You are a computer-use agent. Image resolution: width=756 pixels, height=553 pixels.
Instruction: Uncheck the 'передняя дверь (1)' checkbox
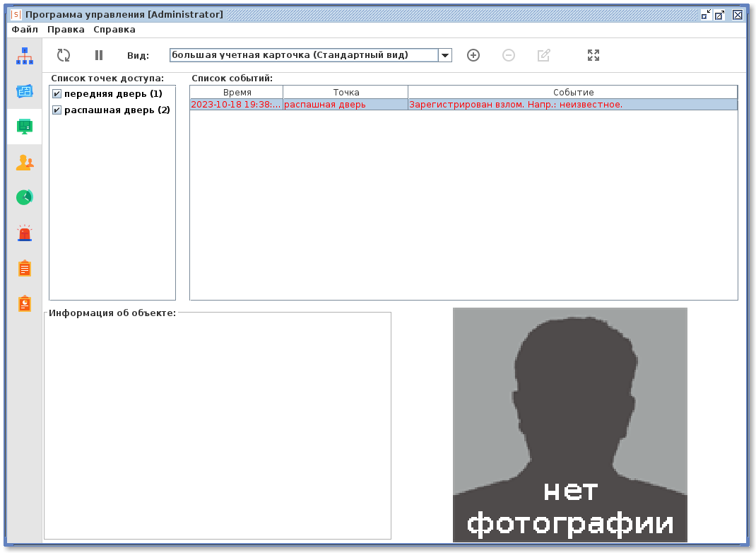pos(57,94)
